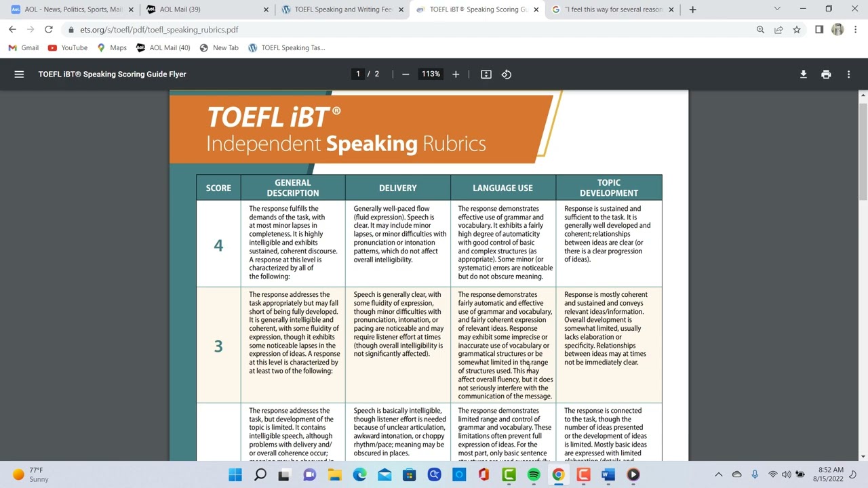Open Task View on taskbar
Viewport: 868px width, 488px height.
(285, 475)
